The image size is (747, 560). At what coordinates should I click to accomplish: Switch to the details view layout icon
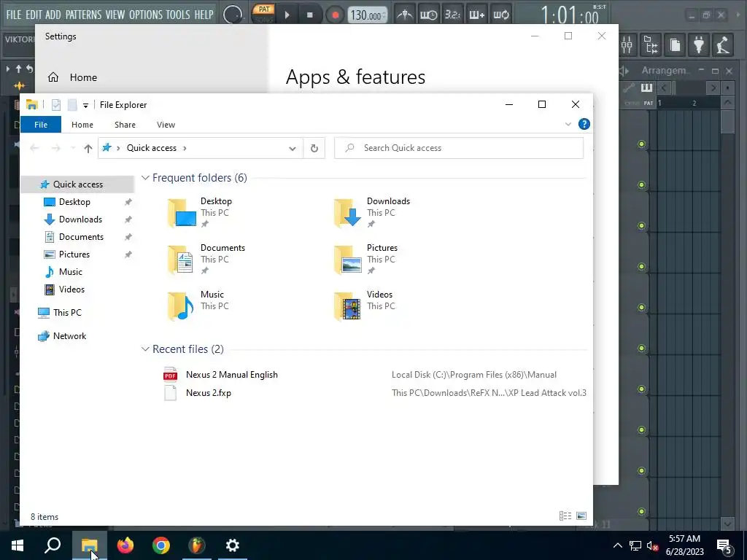pyautogui.click(x=565, y=516)
